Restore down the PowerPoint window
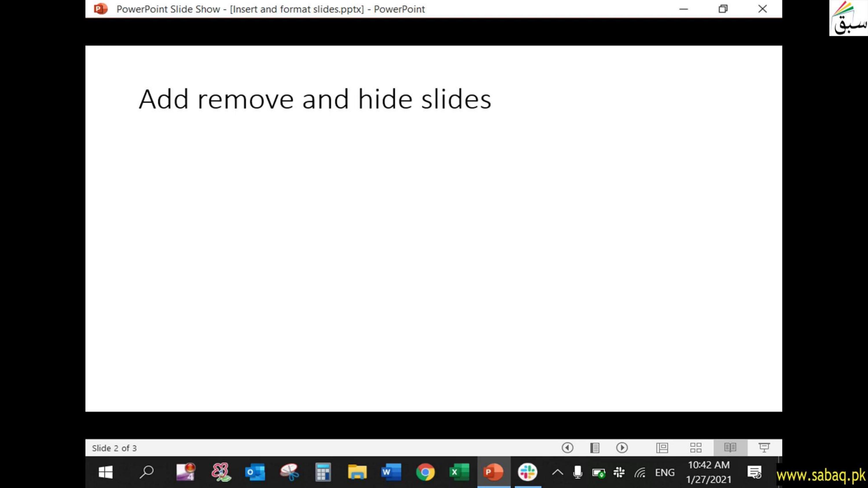 click(723, 9)
